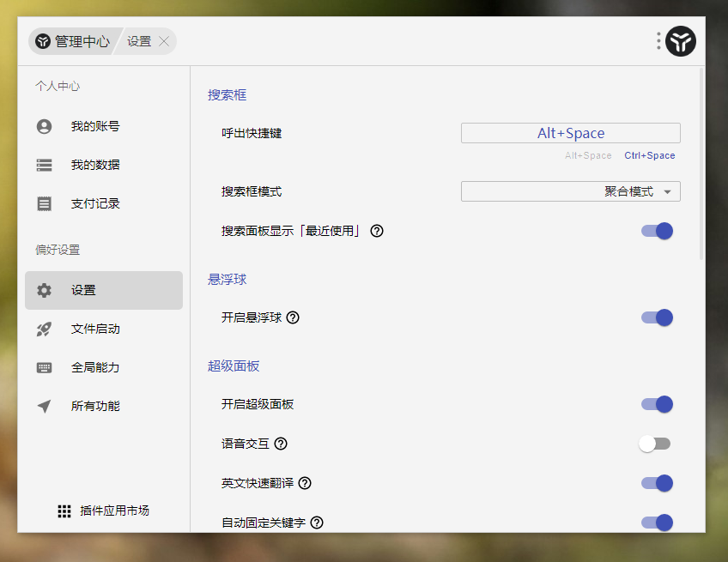Click the 所有功能 navigation arrow icon
The image size is (728, 562).
[x=44, y=406]
